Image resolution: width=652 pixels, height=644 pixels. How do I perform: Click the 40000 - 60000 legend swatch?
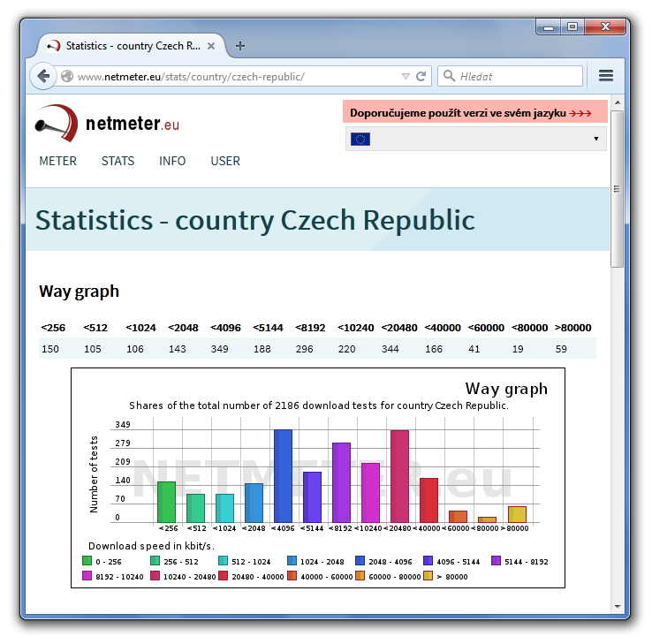pos(292,575)
